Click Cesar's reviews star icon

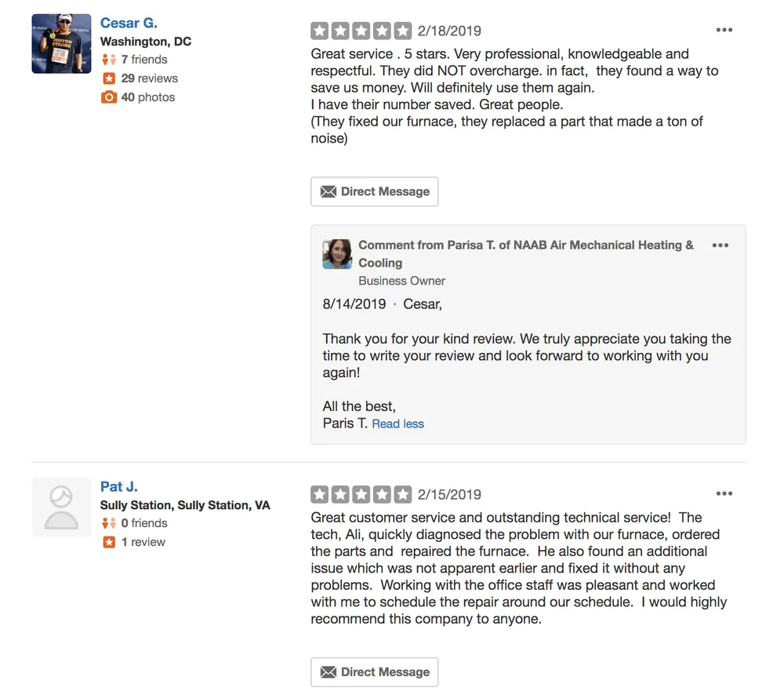coord(109,78)
